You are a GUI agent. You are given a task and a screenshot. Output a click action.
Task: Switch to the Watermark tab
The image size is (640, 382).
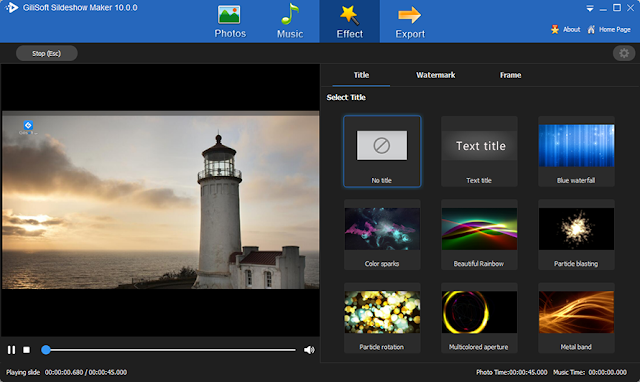click(436, 75)
